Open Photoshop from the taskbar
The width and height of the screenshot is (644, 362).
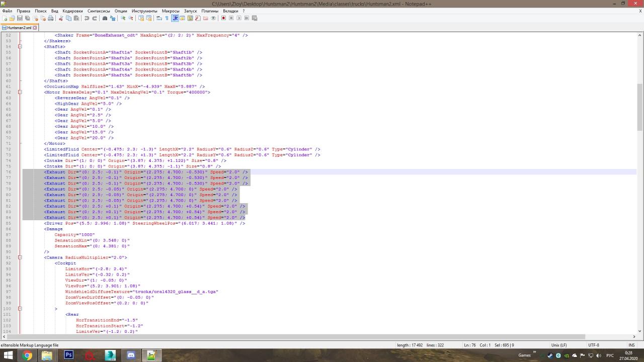click(69, 355)
